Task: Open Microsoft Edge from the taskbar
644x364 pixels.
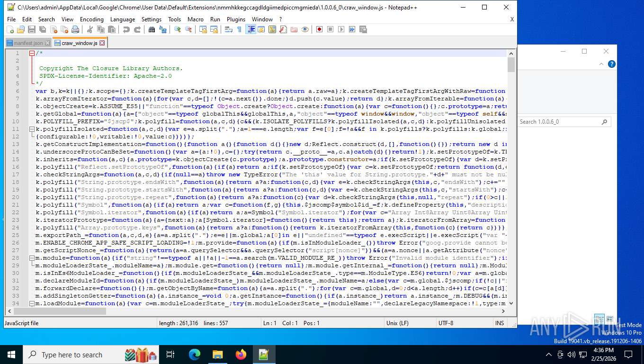Action: [195, 355]
